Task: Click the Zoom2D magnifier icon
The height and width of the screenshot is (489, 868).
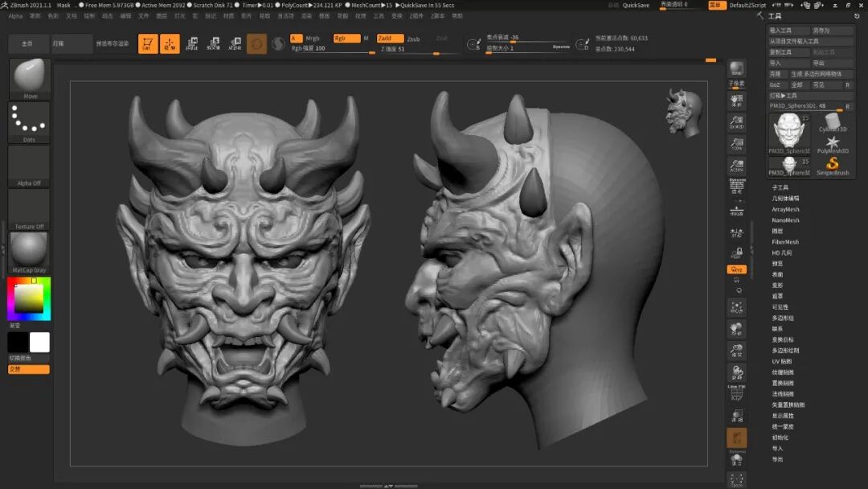Action: coord(737,121)
